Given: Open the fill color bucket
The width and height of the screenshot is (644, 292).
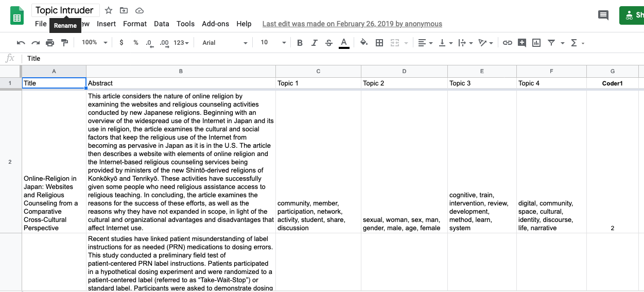Looking at the screenshot, I should coord(364,43).
